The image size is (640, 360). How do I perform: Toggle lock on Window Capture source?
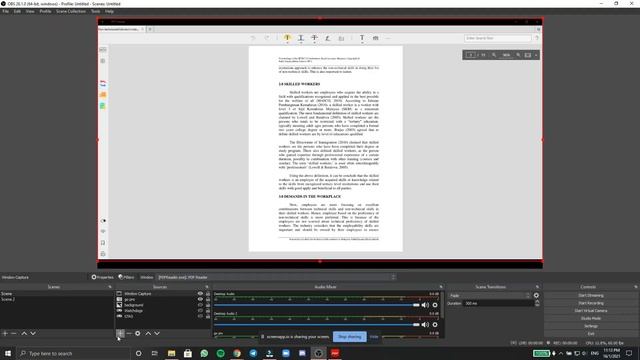(x=208, y=293)
